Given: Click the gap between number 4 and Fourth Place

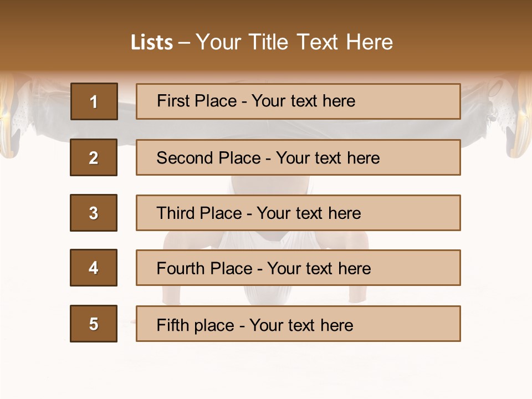Looking at the screenshot, I should (x=126, y=268).
